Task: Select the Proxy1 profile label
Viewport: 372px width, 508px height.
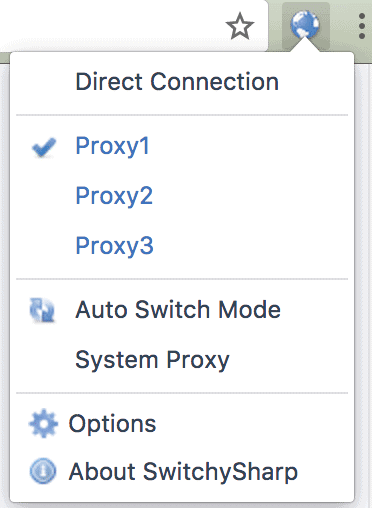Action: (x=112, y=146)
